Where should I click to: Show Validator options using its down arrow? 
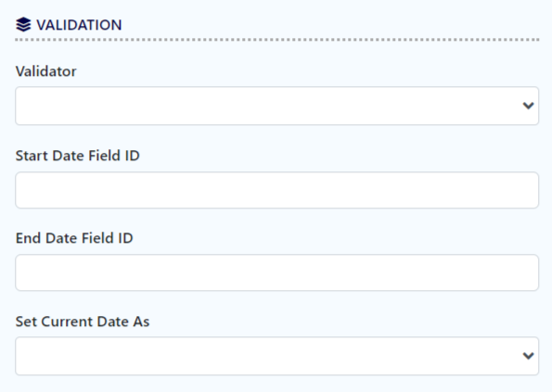point(528,106)
